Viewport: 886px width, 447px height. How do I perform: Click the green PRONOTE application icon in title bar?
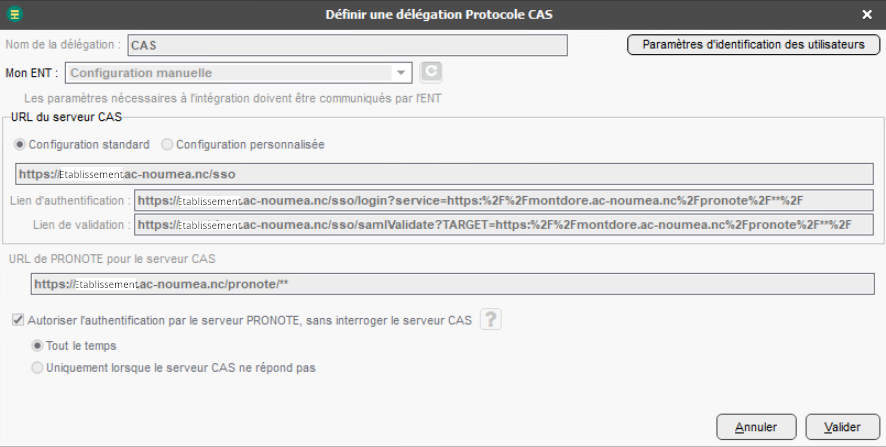pyautogui.click(x=15, y=14)
